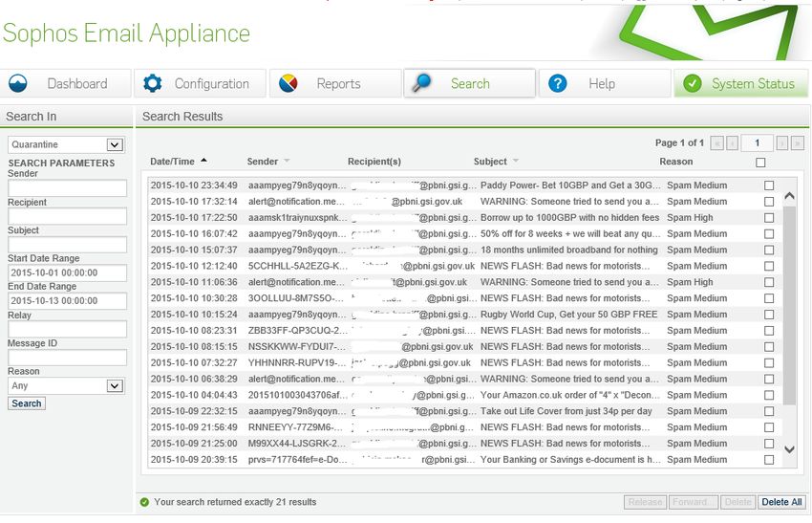812x523 pixels.
Task: Click the Recipient(s) column header
Action: (x=374, y=162)
